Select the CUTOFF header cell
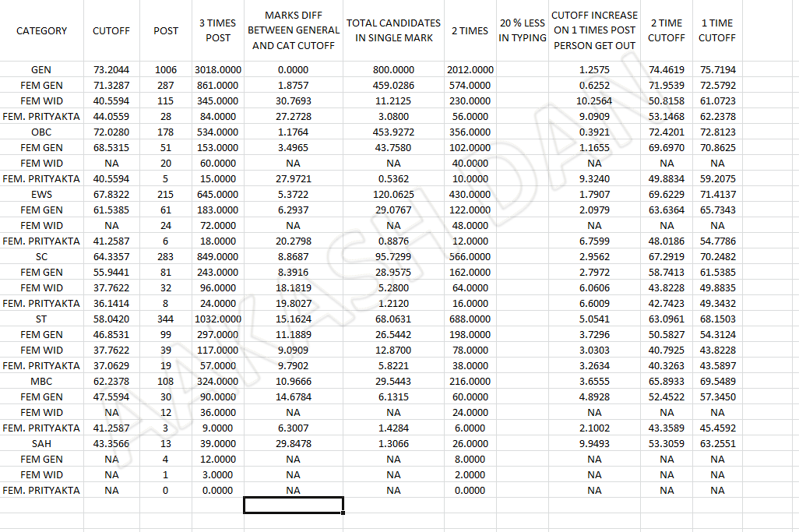The image size is (799, 532). coord(111,30)
